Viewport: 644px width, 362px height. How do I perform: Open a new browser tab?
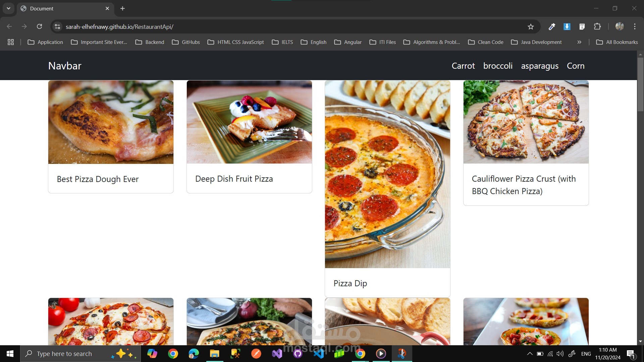click(122, 8)
